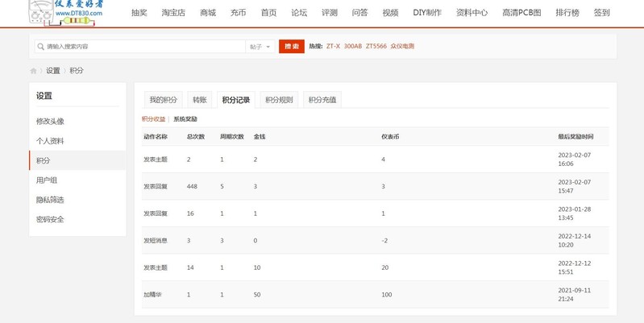This screenshot has width=644, height=323.
Task: Click the 系统奖励 sub-link
Action: click(x=185, y=119)
